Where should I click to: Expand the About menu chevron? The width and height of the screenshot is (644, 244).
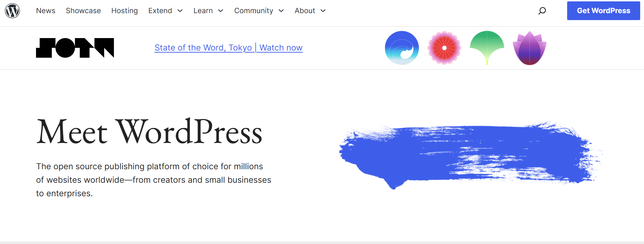(323, 11)
